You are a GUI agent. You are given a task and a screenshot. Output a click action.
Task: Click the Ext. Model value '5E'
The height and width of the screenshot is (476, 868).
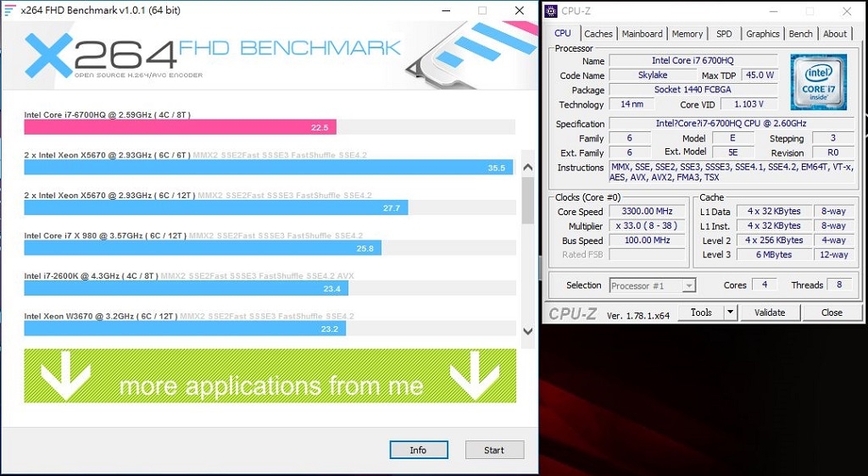733,152
